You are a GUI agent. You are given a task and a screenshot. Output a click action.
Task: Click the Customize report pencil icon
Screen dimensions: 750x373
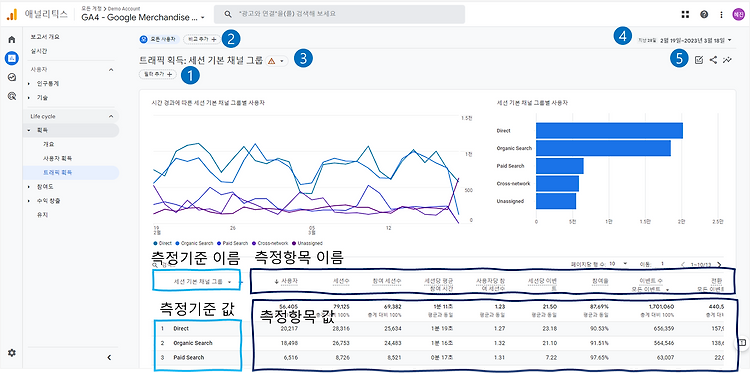pyautogui.click(x=698, y=60)
